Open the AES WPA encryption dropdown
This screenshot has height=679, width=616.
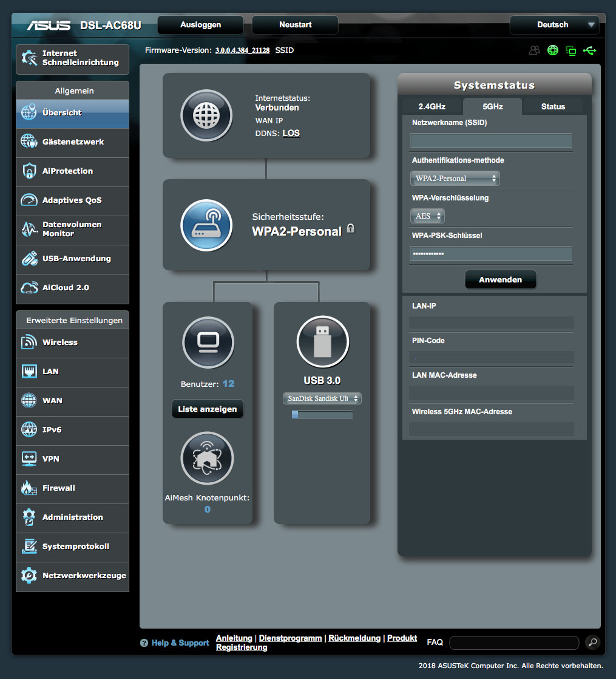pos(427,216)
